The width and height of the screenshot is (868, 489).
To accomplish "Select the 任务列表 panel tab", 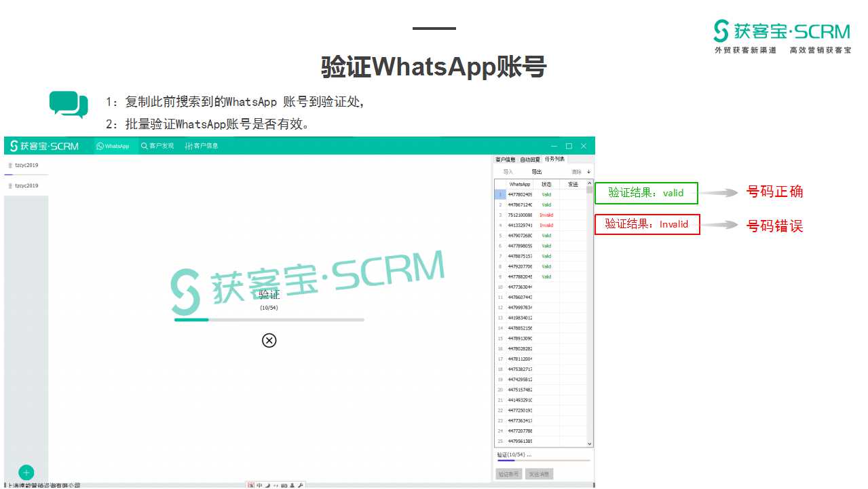I will click(554, 159).
